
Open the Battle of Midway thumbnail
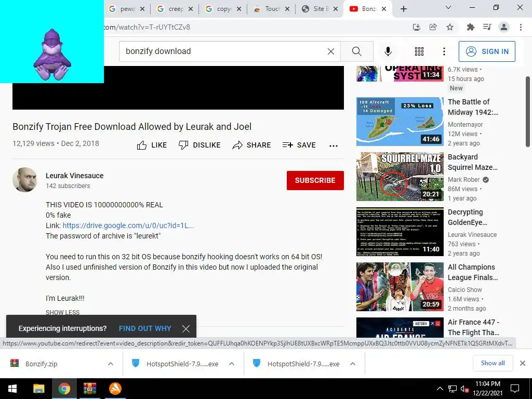[400, 122]
